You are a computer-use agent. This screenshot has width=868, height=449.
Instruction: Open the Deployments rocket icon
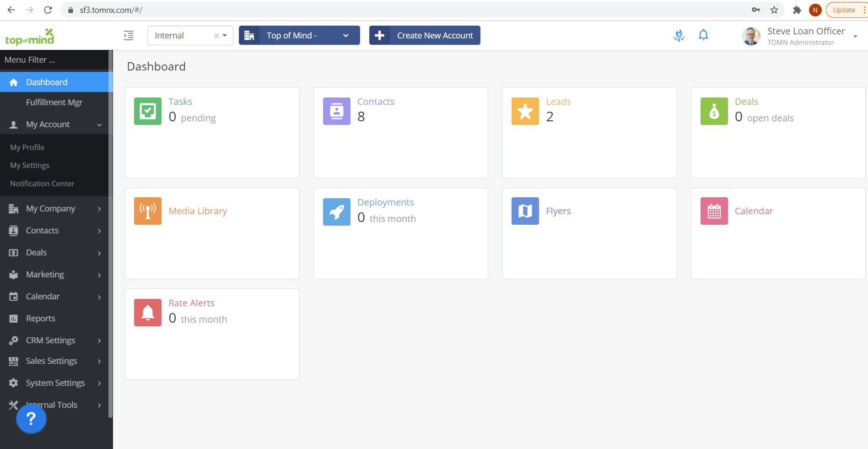pos(336,211)
